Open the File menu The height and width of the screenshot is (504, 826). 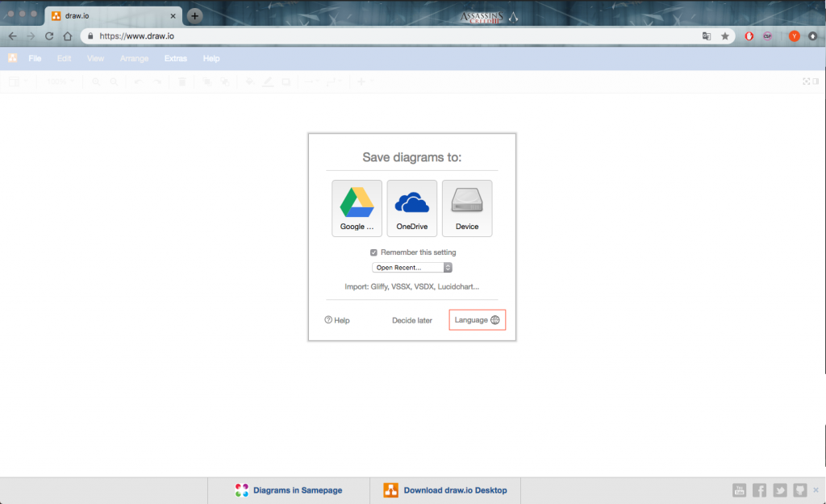point(35,58)
